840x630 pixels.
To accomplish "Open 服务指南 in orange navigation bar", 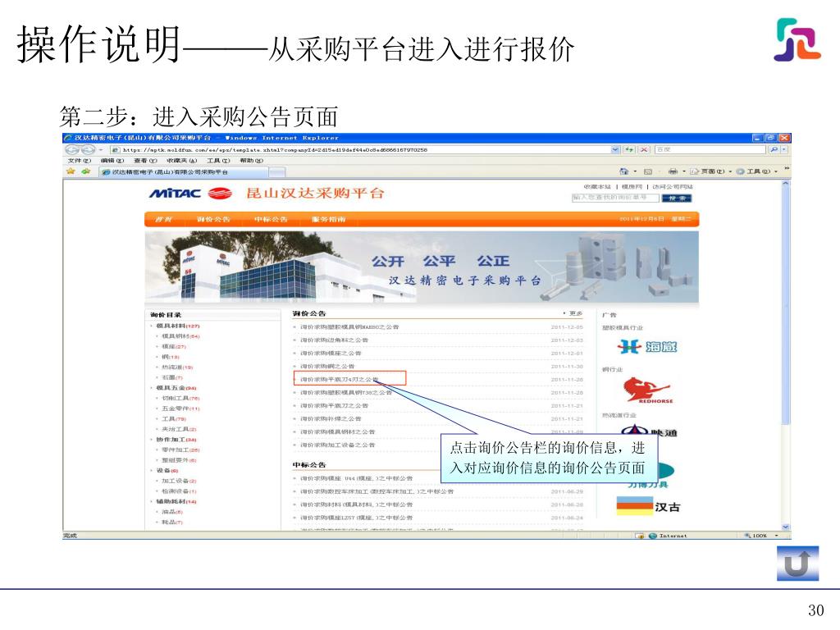I will [x=328, y=219].
